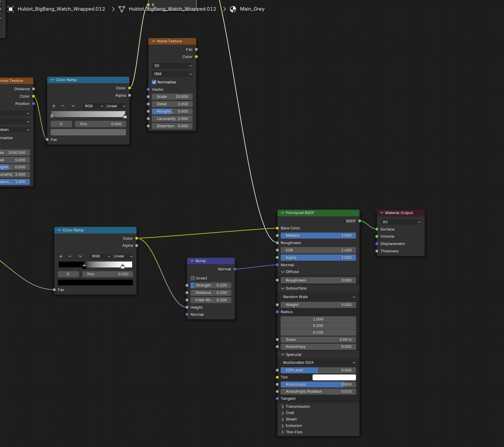The image size is (504, 447).
Task: Open upper Color Ramp RGB color mode dropdown
Action: point(93,106)
